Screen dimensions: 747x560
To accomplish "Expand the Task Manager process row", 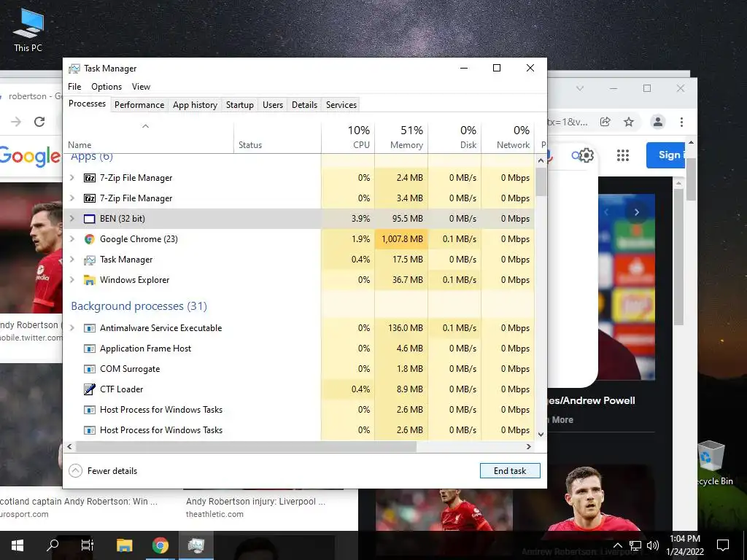I will click(x=72, y=260).
